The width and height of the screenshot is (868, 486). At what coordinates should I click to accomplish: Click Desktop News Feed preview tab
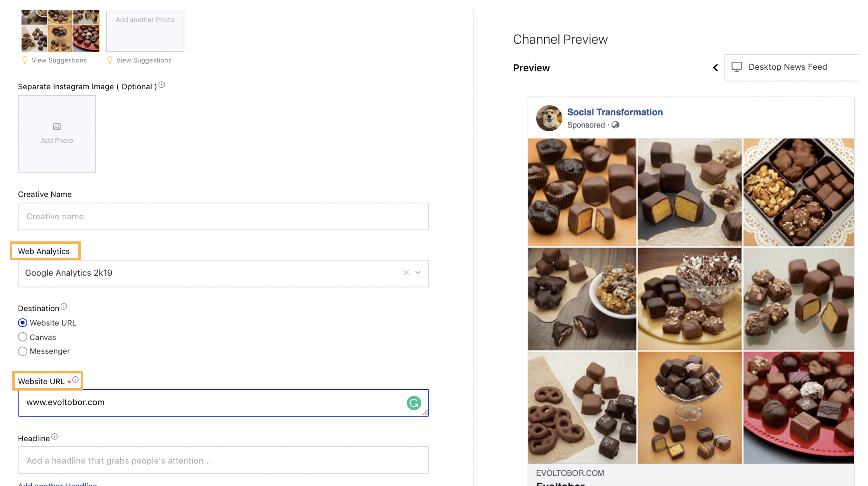tap(788, 66)
